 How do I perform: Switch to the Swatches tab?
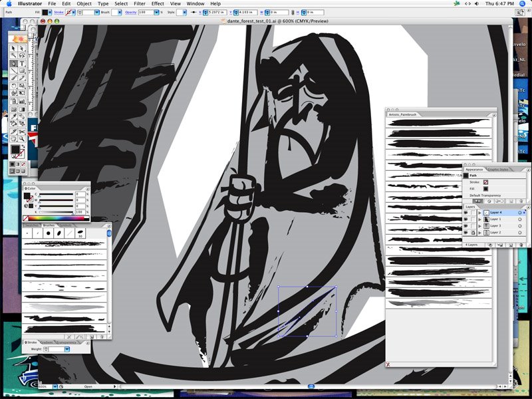coord(31,225)
